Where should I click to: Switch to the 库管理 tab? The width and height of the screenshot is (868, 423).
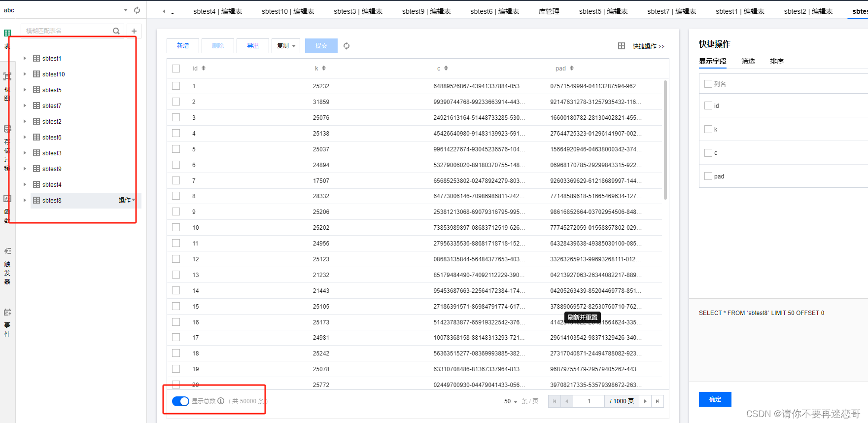click(549, 11)
